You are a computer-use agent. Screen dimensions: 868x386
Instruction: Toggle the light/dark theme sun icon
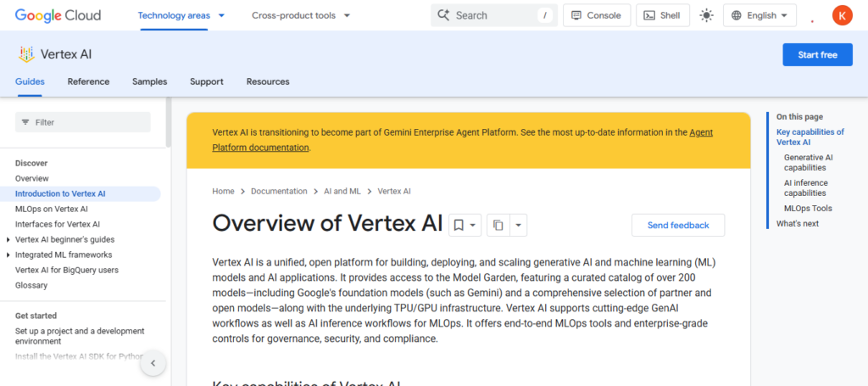(x=706, y=15)
